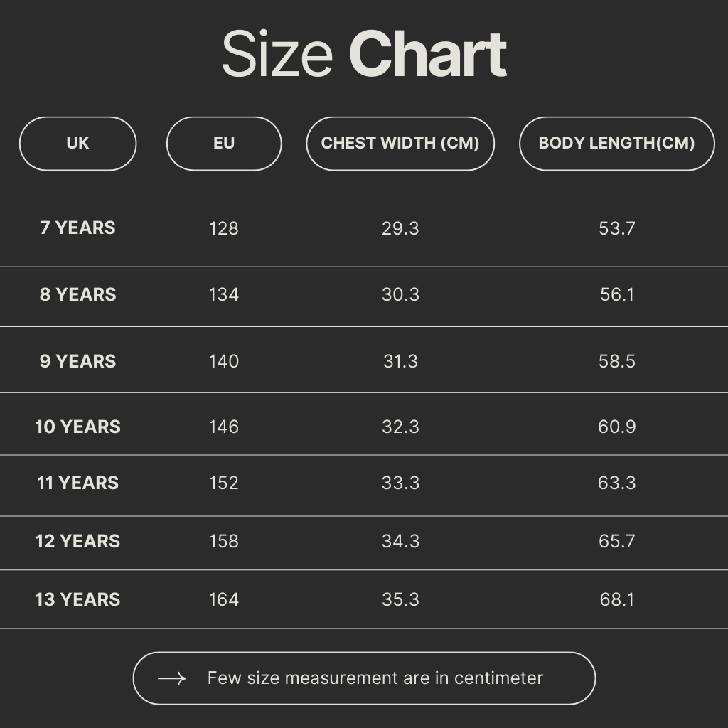The width and height of the screenshot is (728, 728).
Task: Click the Chest Width (CM) header
Action: (x=400, y=144)
